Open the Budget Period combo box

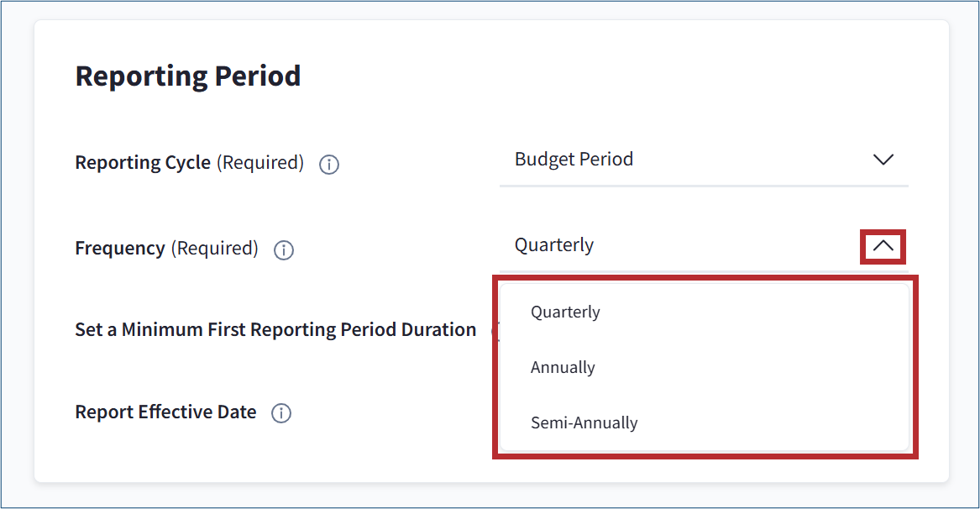point(703,160)
